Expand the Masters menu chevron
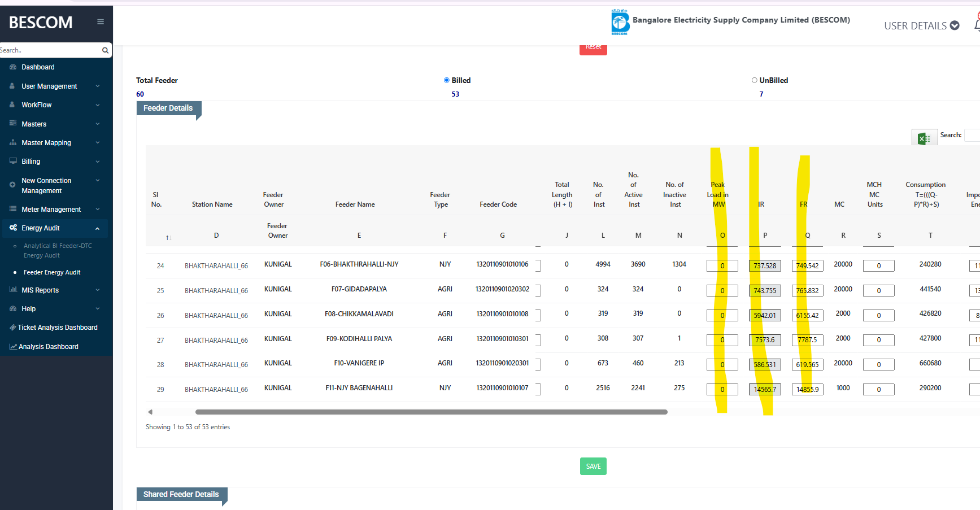The height and width of the screenshot is (510, 980). point(98,124)
